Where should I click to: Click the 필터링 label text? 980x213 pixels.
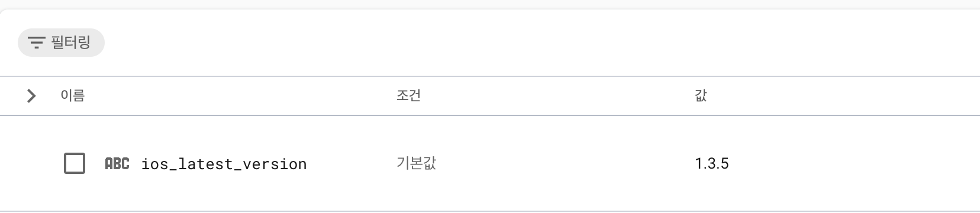click(x=70, y=43)
